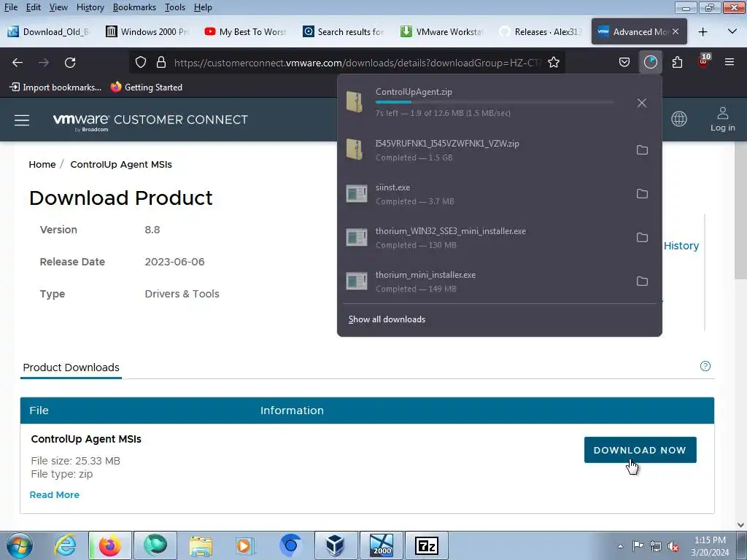The width and height of the screenshot is (747, 560).
Task: Reload the page with the refresh icon
Action: pyautogui.click(x=70, y=63)
